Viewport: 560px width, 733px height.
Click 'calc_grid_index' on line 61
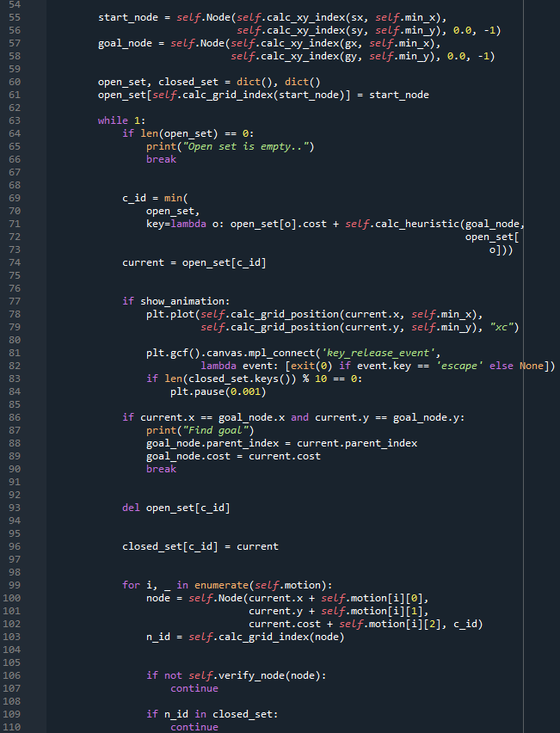point(228,95)
